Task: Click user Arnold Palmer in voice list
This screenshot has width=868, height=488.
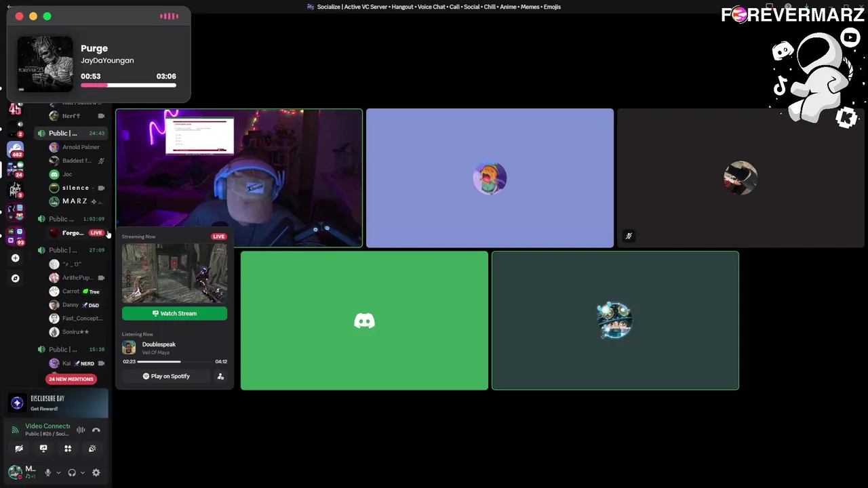Action: tap(77, 147)
